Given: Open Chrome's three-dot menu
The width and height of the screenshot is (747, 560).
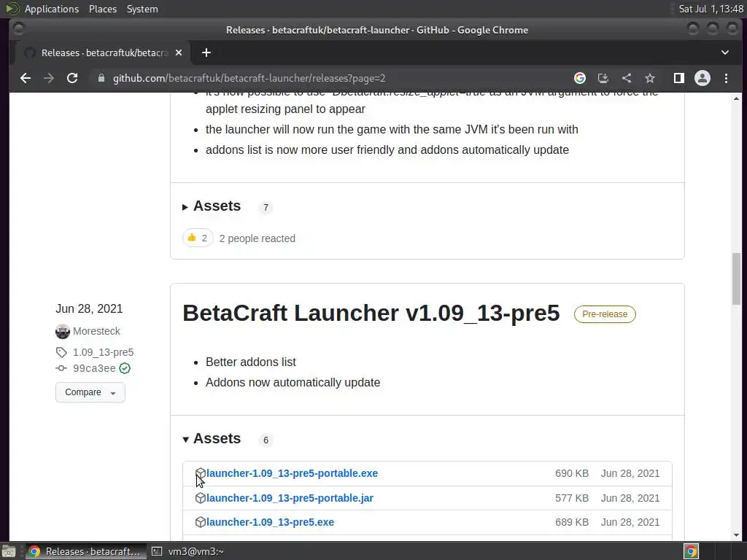Looking at the screenshot, I should [726, 78].
